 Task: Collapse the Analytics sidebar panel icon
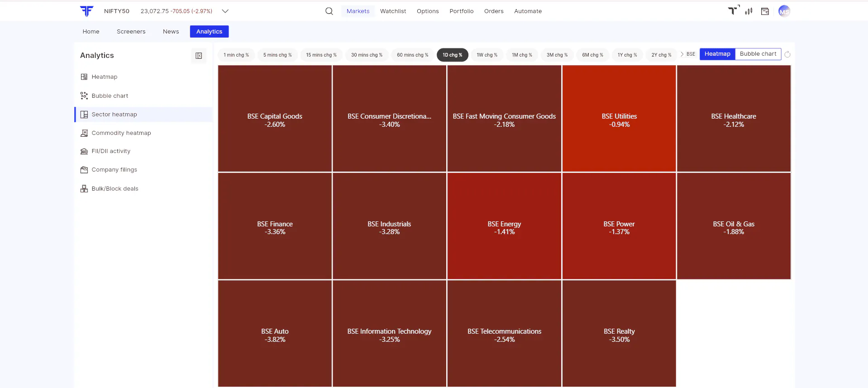(199, 56)
